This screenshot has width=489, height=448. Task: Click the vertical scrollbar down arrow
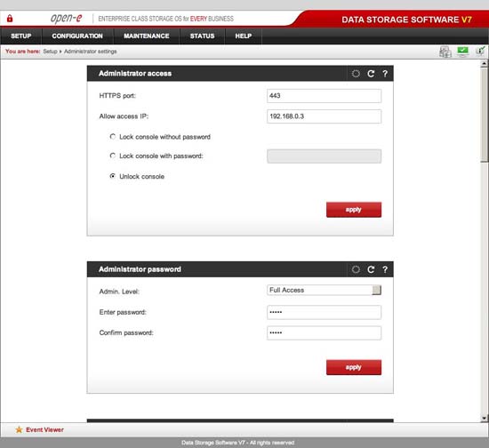pos(484,419)
